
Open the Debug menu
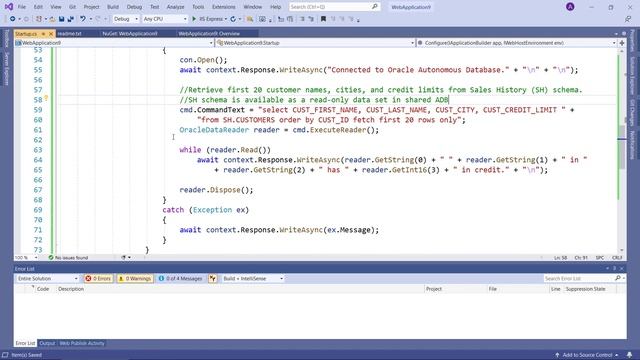tap(134, 7)
